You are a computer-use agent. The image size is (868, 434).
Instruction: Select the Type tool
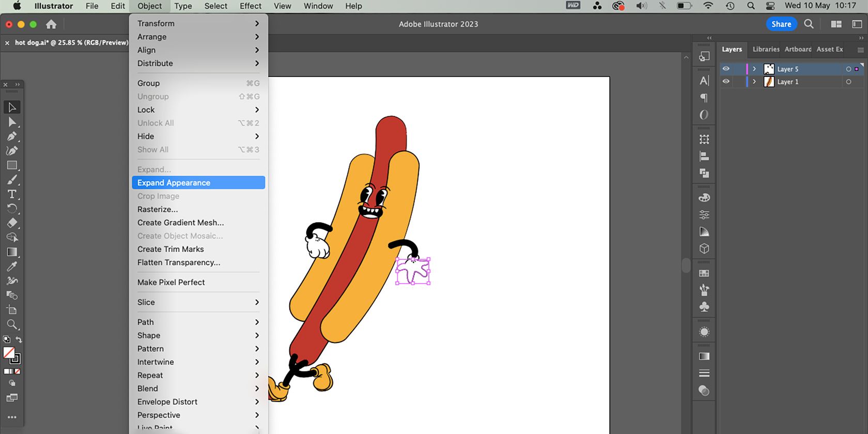point(12,194)
